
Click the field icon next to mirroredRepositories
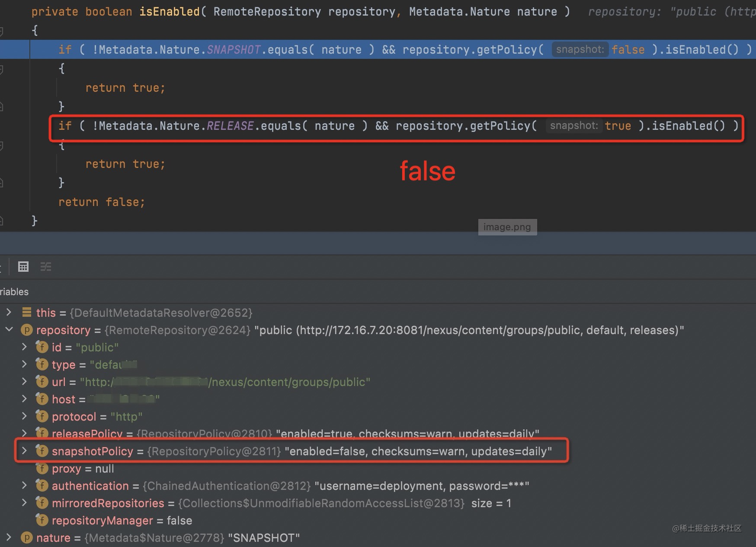[42, 503]
